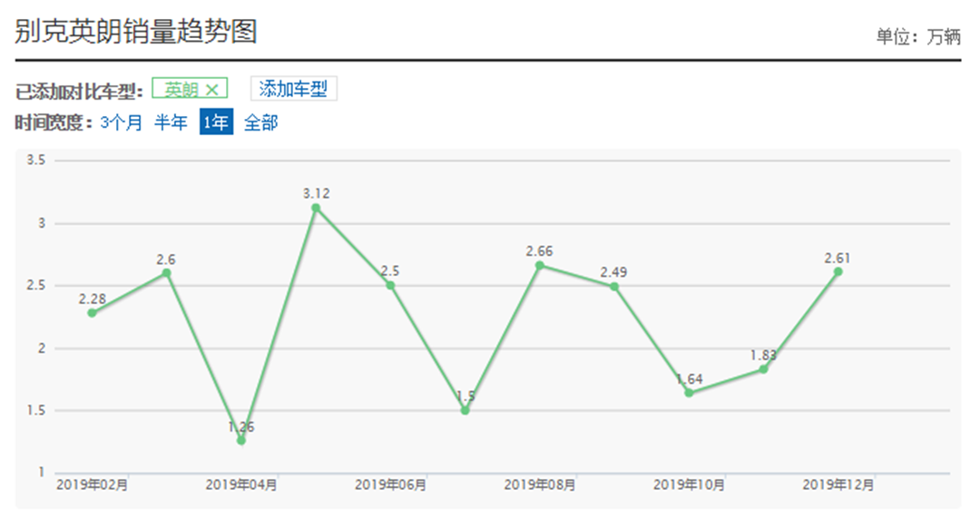Click the 1.83 data point marker
This screenshot has height=529, width=980.
(763, 369)
